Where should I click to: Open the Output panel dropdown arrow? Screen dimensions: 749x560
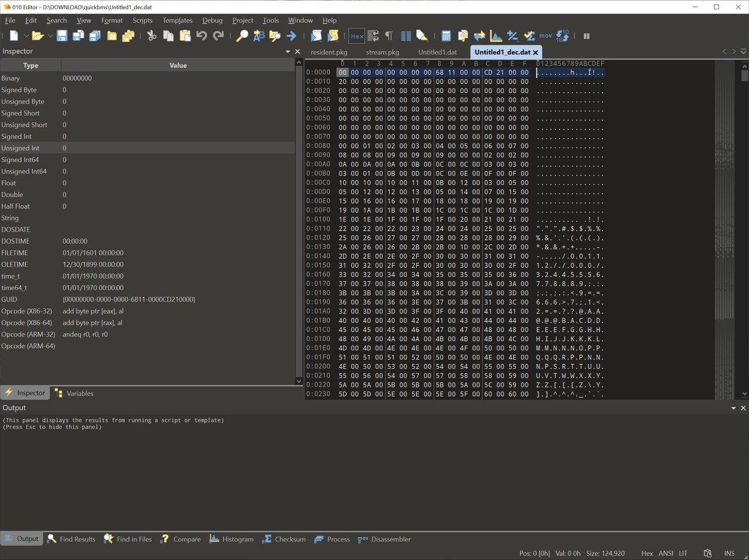tap(733, 408)
